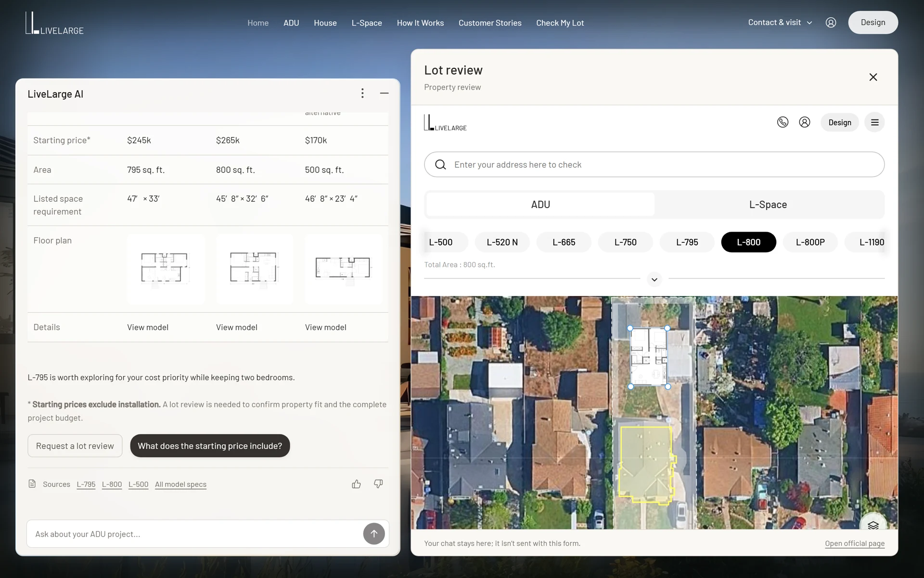924x578 pixels.
Task: Select the L-795 model chip
Action: 687,242
